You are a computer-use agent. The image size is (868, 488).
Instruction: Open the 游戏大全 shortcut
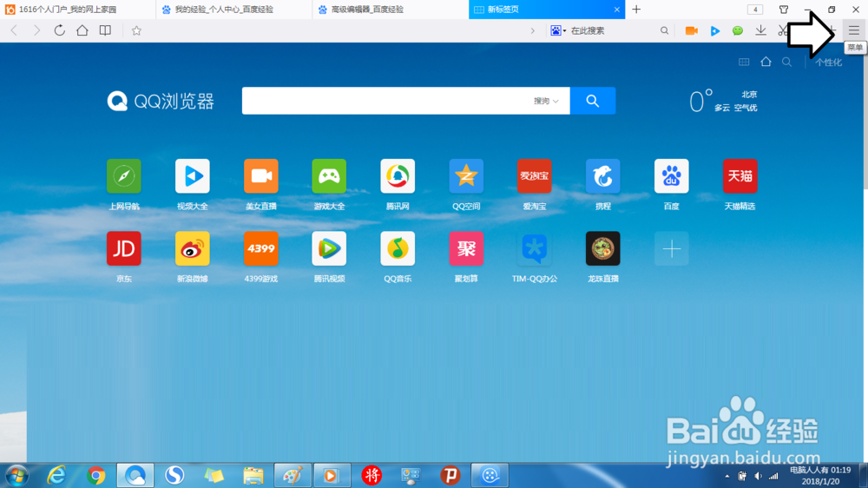coord(329,184)
